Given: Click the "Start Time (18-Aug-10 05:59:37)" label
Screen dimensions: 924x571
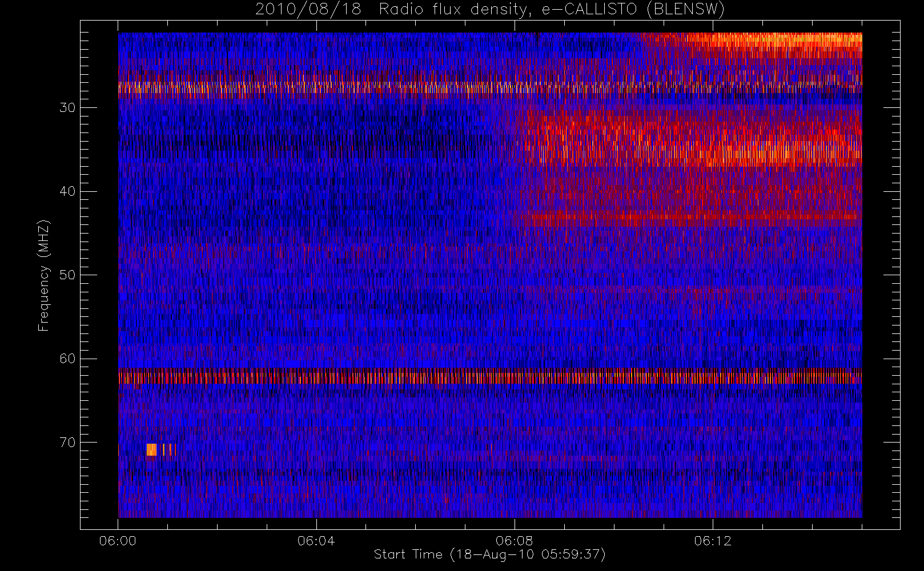Looking at the screenshot, I should (x=489, y=554).
